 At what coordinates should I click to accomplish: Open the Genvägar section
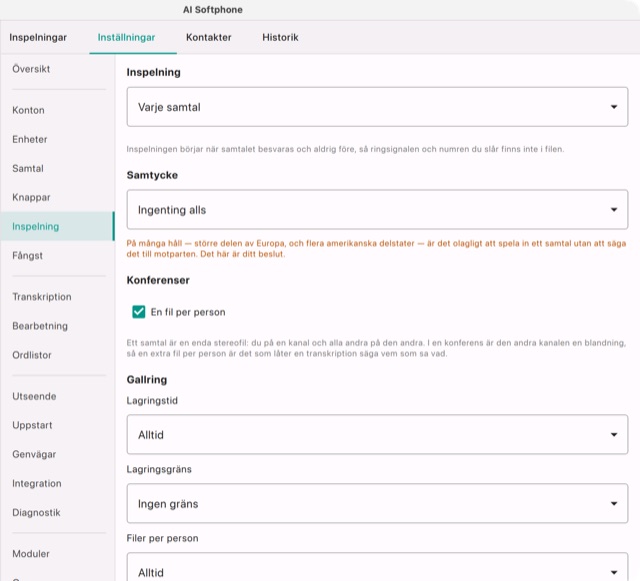tap(57, 454)
